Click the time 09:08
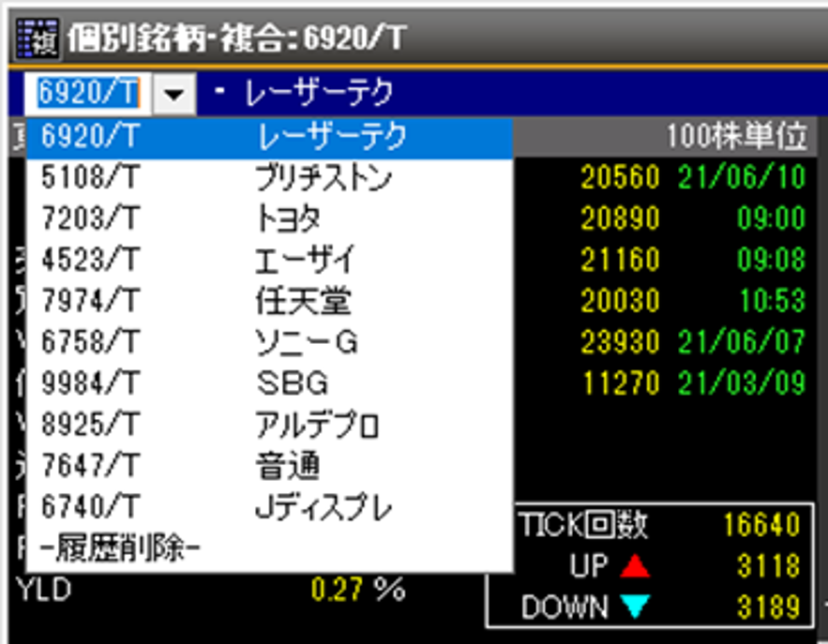The height and width of the screenshot is (644, 828). coord(772,259)
